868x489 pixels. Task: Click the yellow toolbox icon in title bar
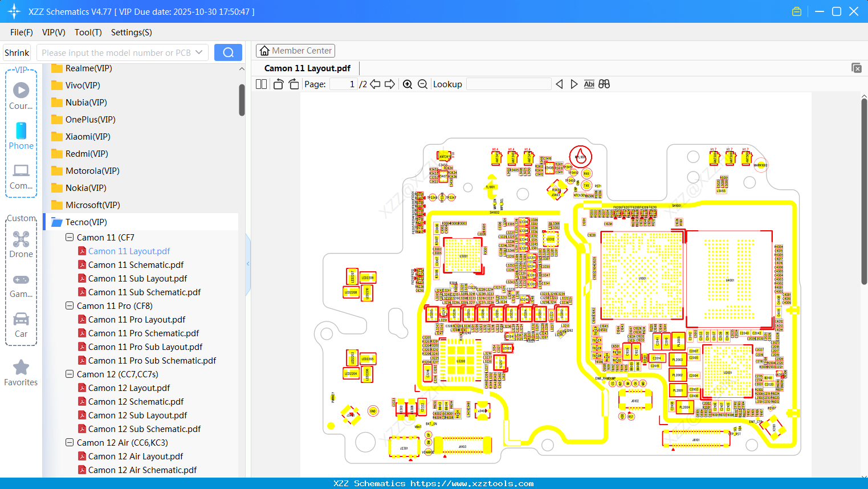797,11
